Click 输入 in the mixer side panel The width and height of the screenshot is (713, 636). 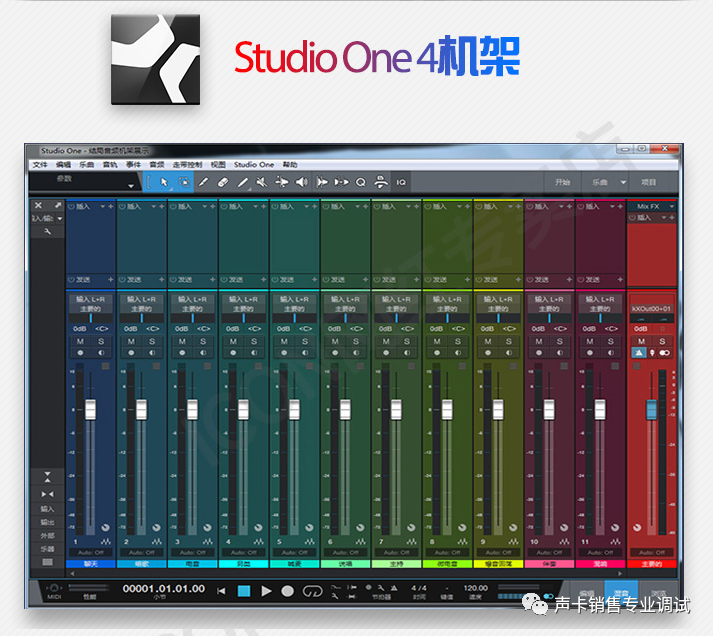[47, 509]
